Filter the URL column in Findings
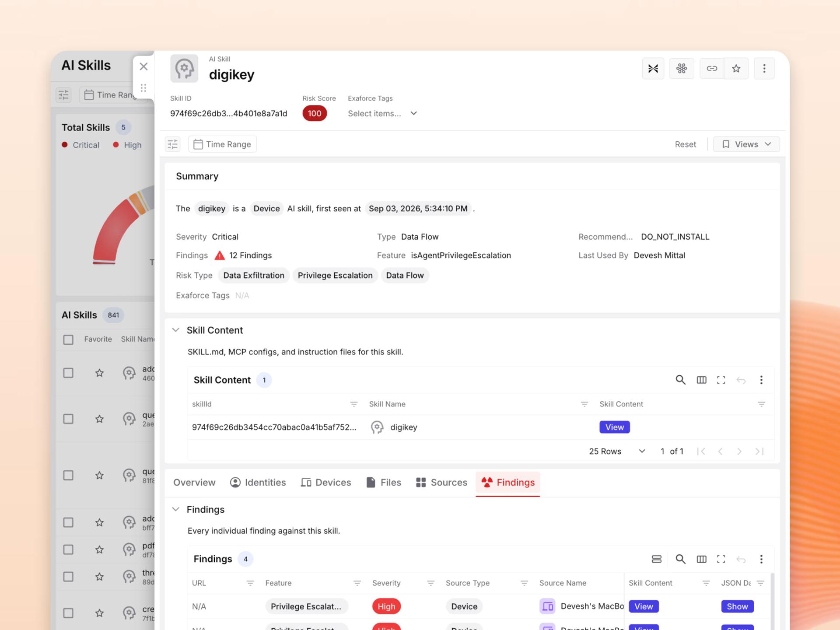 pyautogui.click(x=250, y=583)
